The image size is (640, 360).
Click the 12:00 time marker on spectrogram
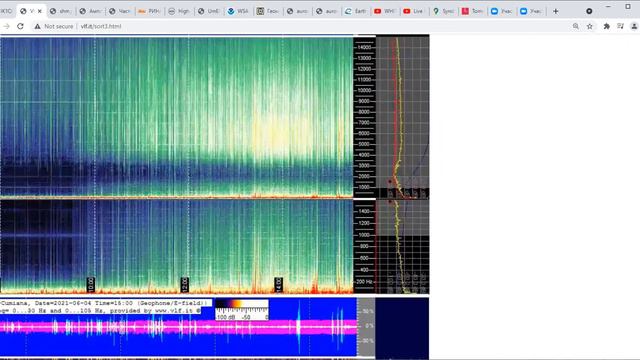[x=184, y=284]
